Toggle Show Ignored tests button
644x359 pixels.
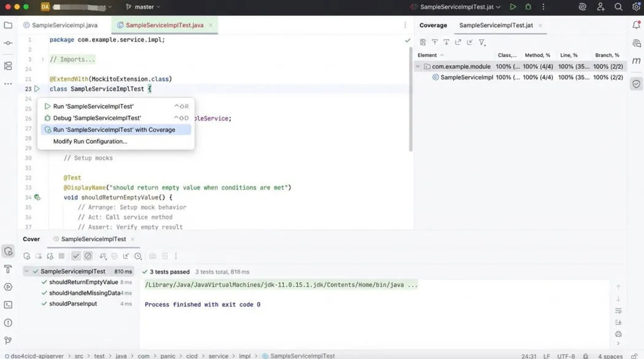coord(88,256)
